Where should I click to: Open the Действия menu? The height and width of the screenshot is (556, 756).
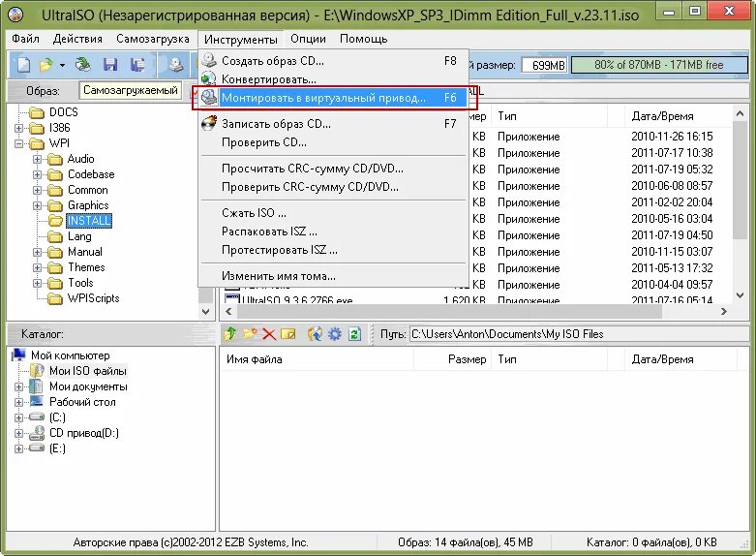[x=77, y=39]
